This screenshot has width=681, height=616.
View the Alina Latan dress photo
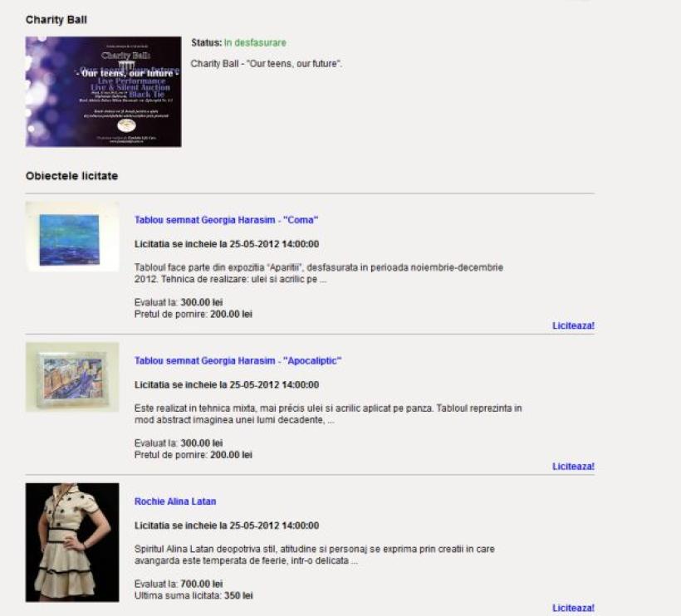[x=72, y=542]
